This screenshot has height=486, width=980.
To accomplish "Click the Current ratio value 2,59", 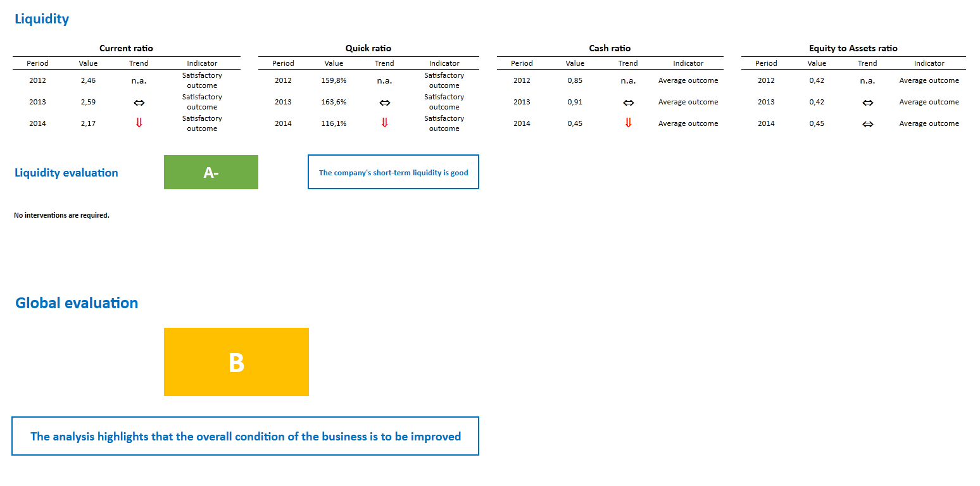I will coord(88,102).
